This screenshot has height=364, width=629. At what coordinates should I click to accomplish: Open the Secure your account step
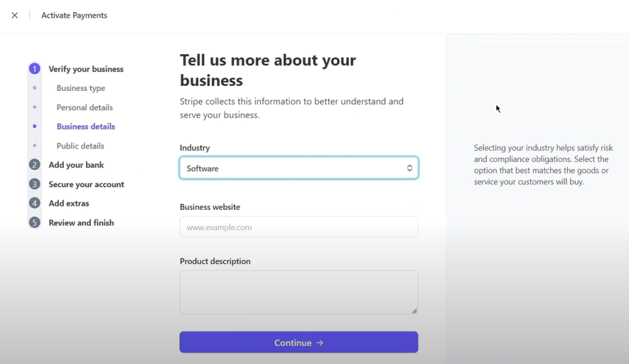tap(86, 184)
